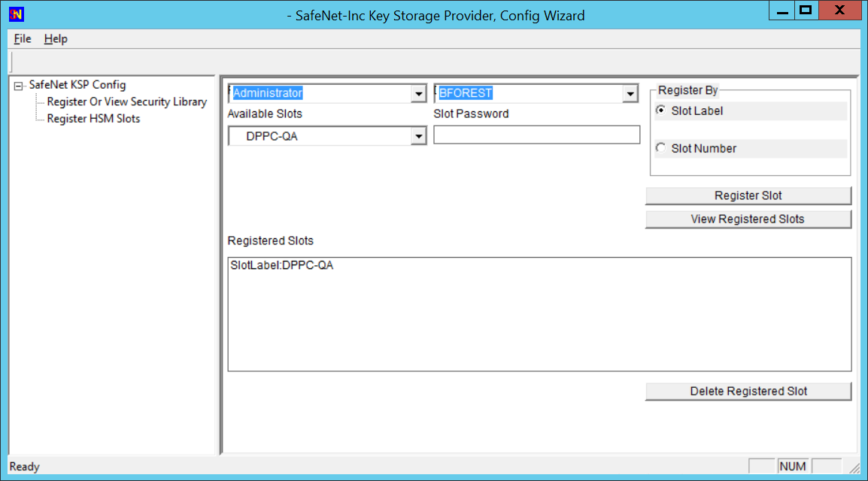Click the SafeNet application icon in title bar

[15, 14]
